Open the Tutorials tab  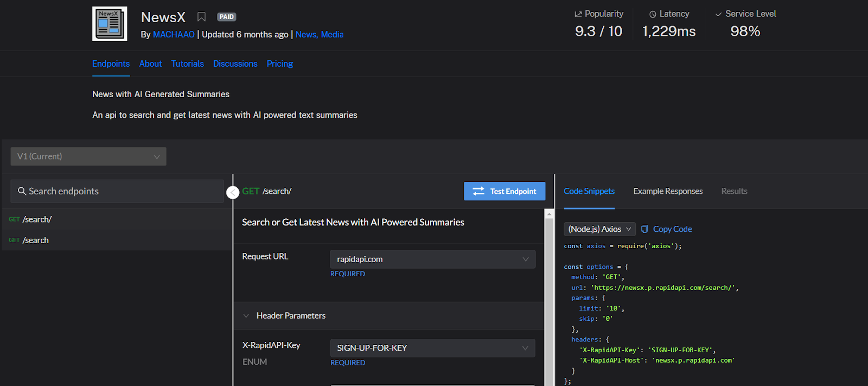(188, 64)
